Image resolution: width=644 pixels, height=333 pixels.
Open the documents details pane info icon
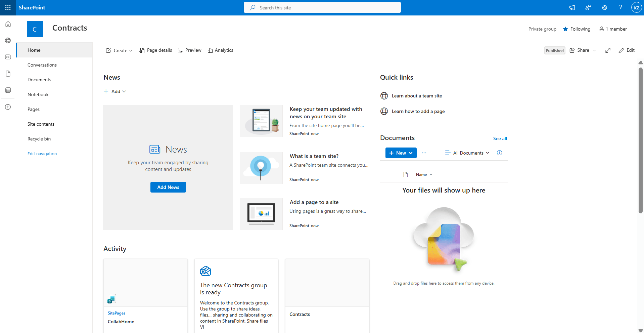pos(500,153)
